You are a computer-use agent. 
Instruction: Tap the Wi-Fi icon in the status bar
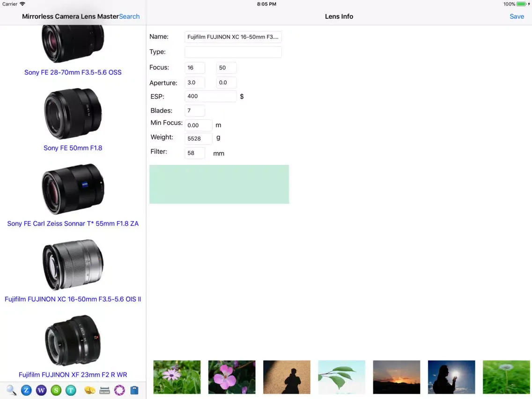(x=22, y=4)
